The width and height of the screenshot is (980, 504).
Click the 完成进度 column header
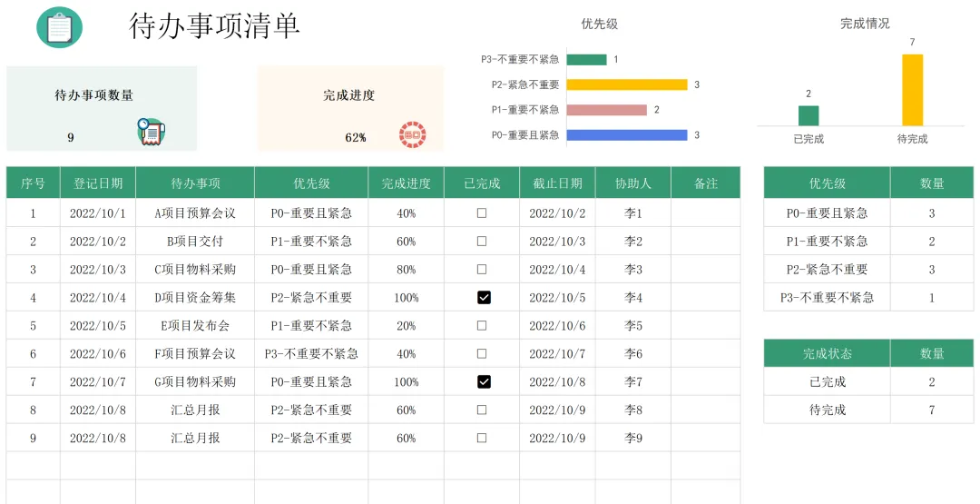(407, 183)
